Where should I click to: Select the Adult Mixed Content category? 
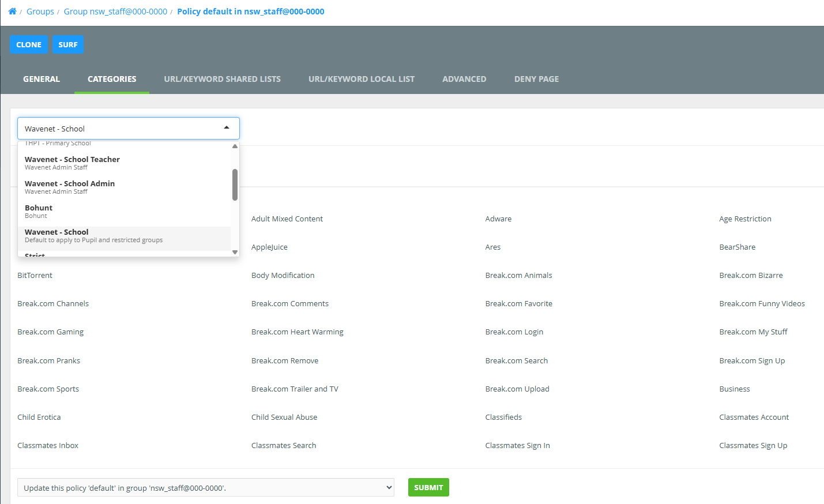(x=287, y=219)
